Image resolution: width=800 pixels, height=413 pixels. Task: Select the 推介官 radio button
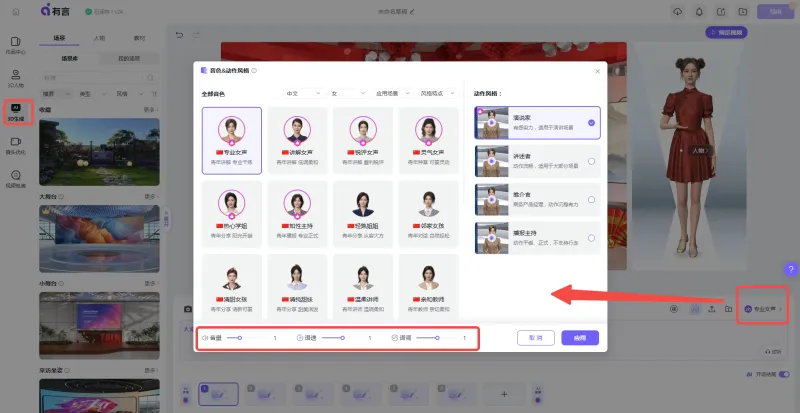pyautogui.click(x=591, y=200)
